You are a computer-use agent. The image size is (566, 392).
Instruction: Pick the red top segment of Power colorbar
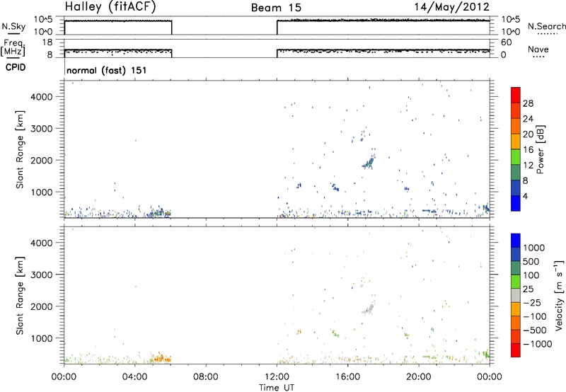(x=516, y=96)
